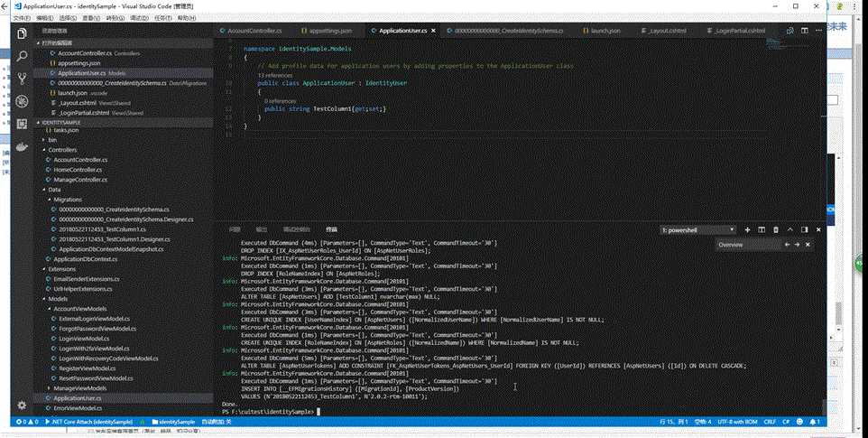Open the Extensions view icon
The height and width of the screenshot is (438, 868).
[x=22, y=124]
